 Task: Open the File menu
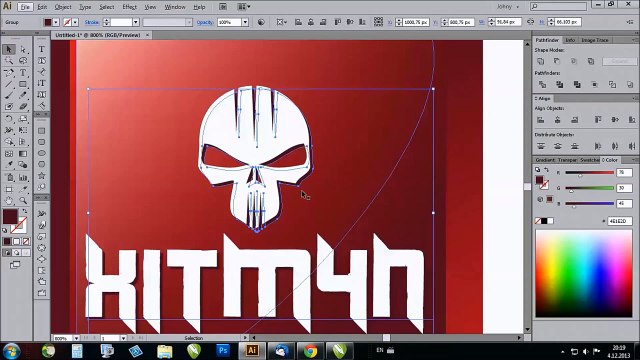coord(25,7)
